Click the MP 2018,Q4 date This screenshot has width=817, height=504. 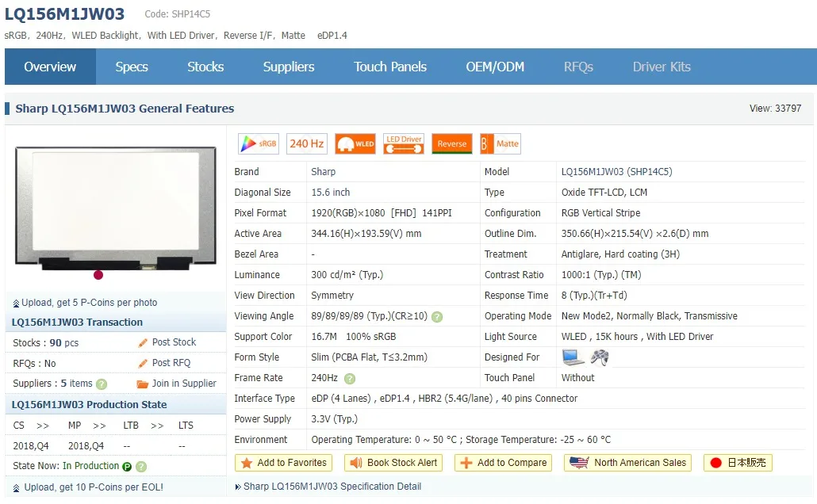click(x=86, y=446)
